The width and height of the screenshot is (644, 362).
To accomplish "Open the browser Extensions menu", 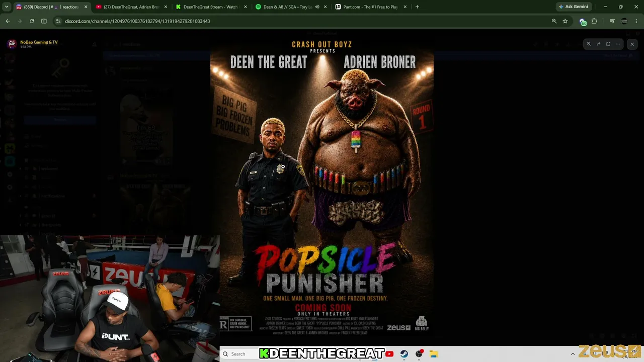I will tap(594, 21).
